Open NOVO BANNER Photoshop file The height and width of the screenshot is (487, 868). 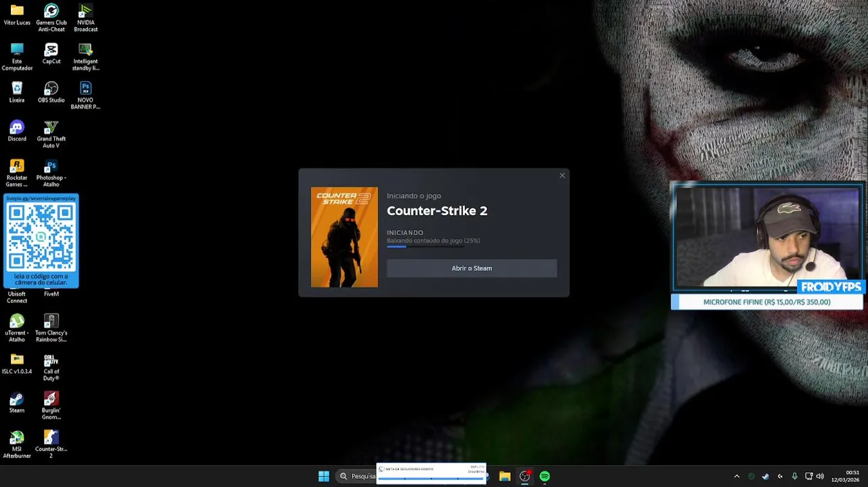click(85, 95)
